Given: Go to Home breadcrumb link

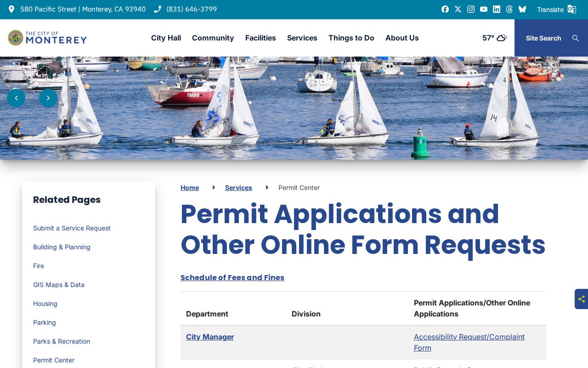Looking at the screenshot, I should pyautogui.click(x=190, y=188).
